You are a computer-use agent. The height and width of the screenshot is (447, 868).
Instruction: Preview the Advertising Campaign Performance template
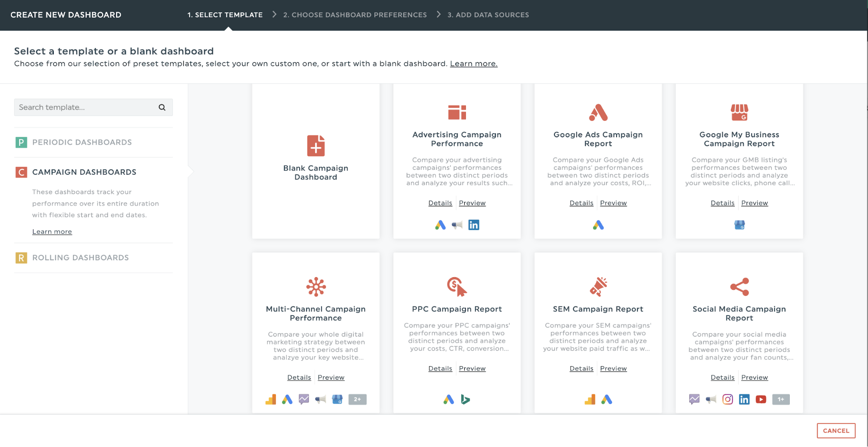click(x=472, y=203)
